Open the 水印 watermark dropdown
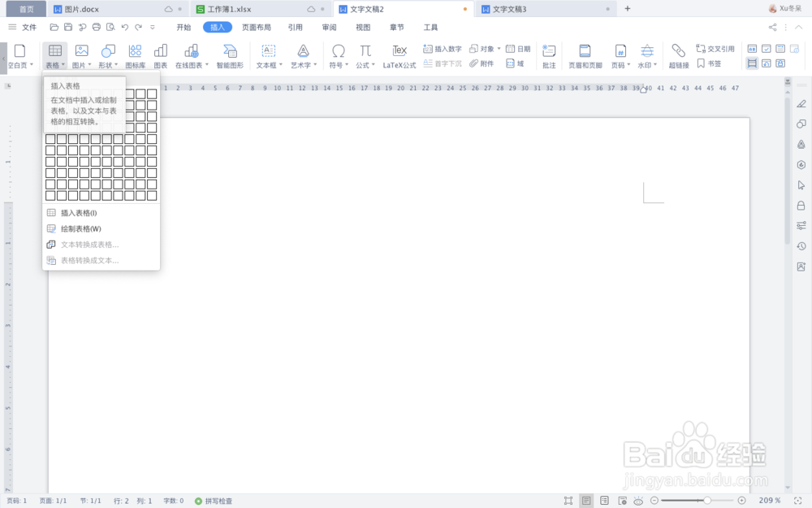The height and width of the screenshot is (508, 812). [650, 55]
